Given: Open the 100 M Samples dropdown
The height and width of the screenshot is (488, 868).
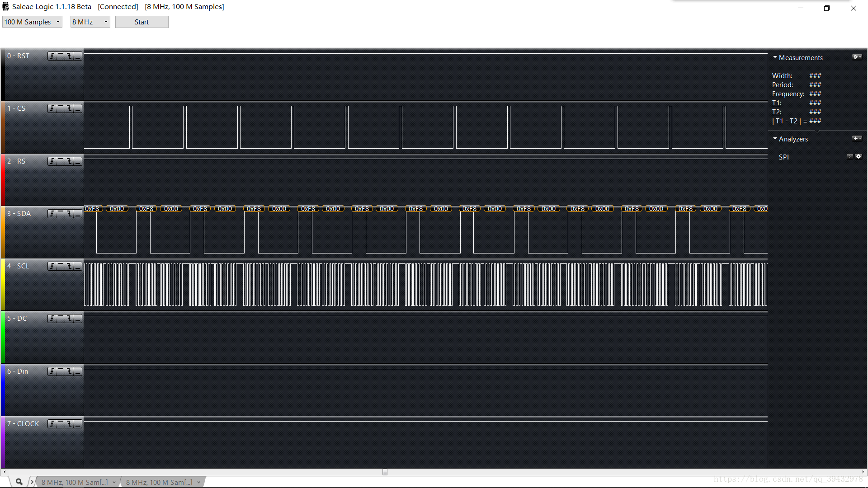Looking at the screenshot, I should [32, 22].
